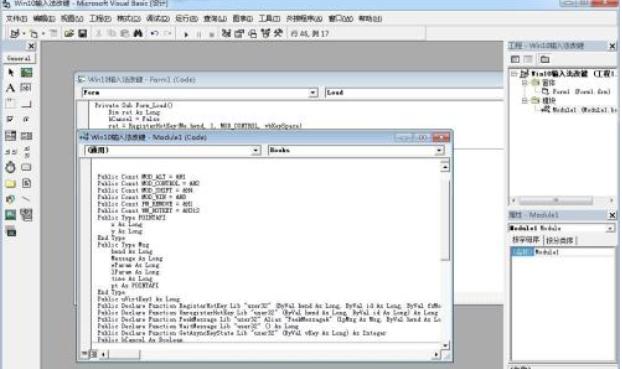Viewport: 622px width, 369px height.
Task: Select the TextBox control in toolbox
Action: click(26, 88)
